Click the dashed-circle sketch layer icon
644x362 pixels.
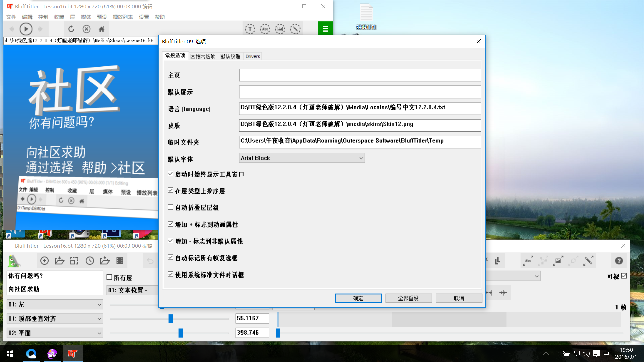[x=295, y=29]
